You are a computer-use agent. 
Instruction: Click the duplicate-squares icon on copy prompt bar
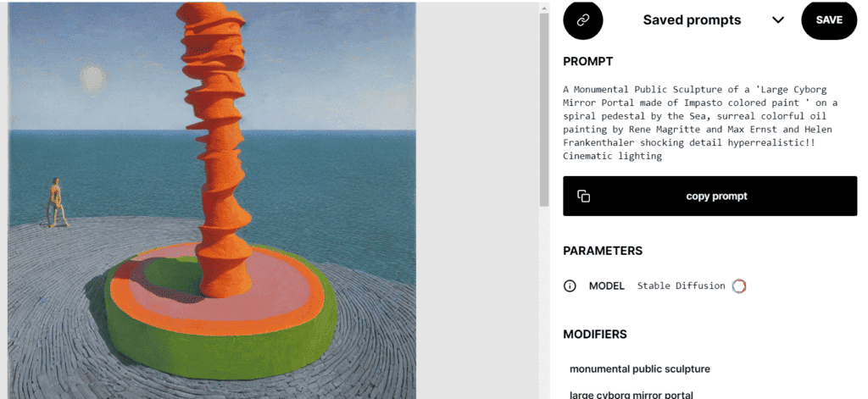[x=583, y=196]
